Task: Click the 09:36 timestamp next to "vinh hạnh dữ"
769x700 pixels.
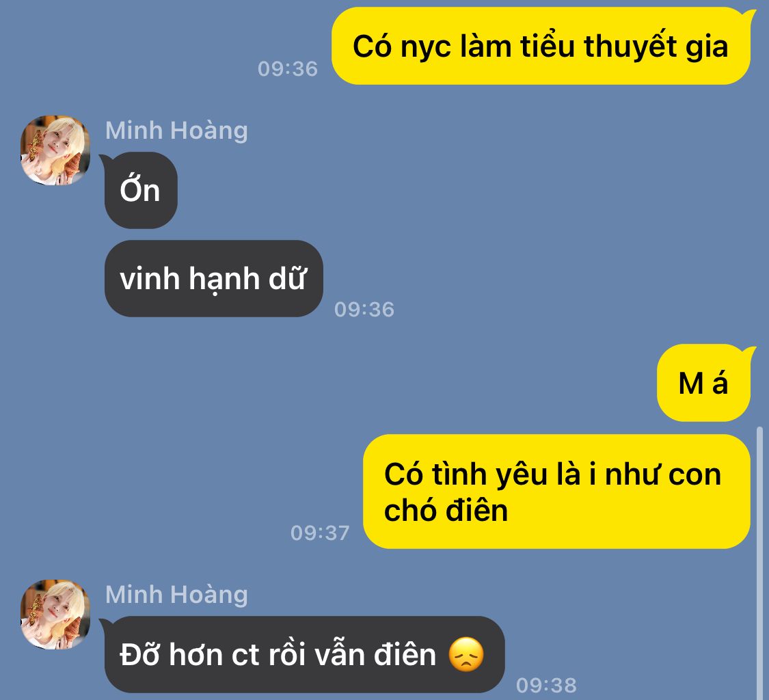Action: [364, 310]
